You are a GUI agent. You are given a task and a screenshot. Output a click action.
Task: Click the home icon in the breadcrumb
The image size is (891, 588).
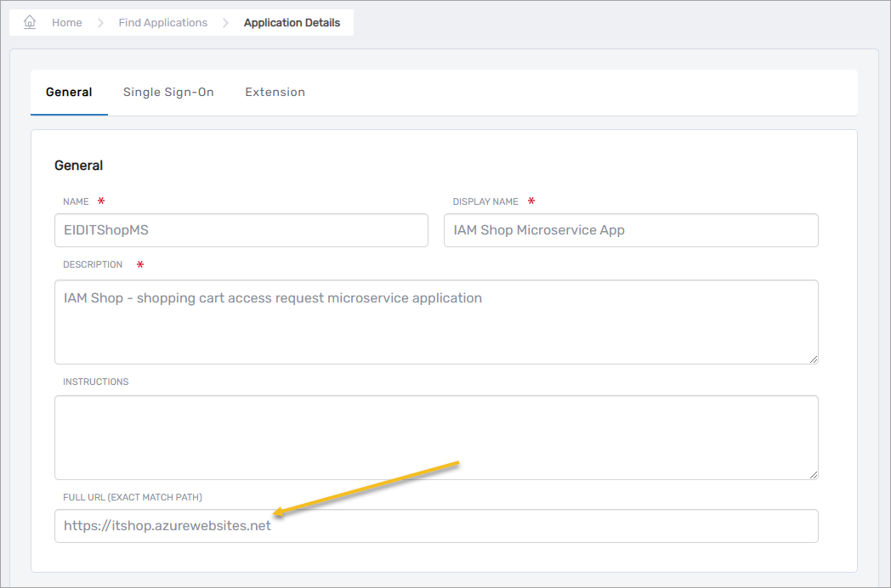(30, 23)
